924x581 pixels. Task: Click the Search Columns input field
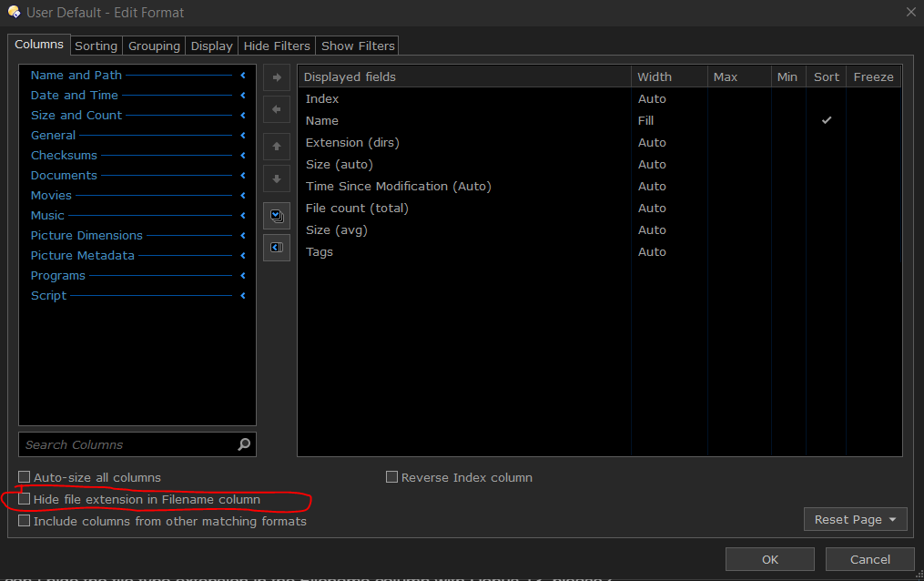127,444
